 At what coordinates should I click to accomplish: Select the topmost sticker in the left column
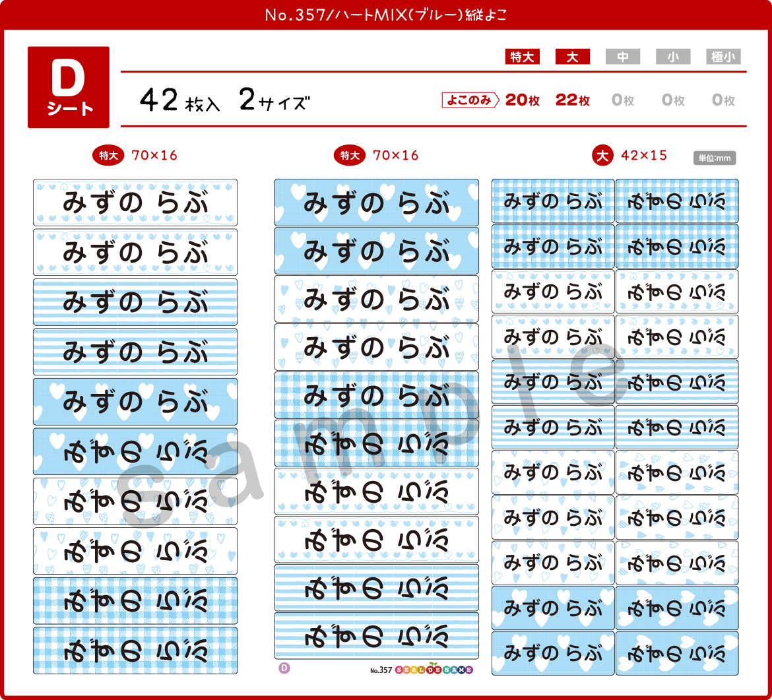point(135,203)
